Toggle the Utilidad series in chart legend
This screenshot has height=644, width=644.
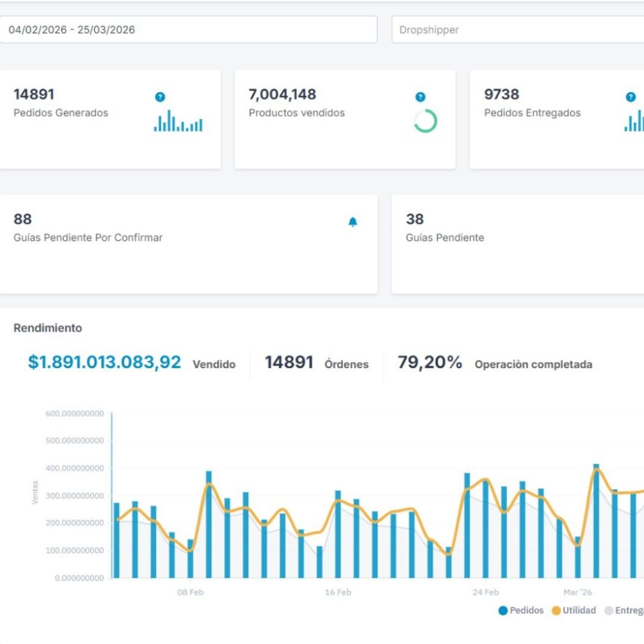coord(573,610)
